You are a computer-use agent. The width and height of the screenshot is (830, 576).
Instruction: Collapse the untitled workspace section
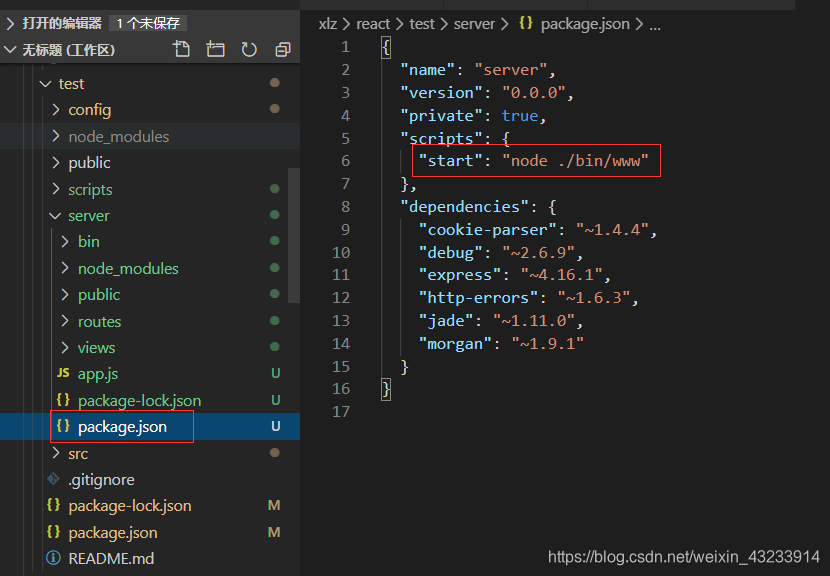point(10,50)
